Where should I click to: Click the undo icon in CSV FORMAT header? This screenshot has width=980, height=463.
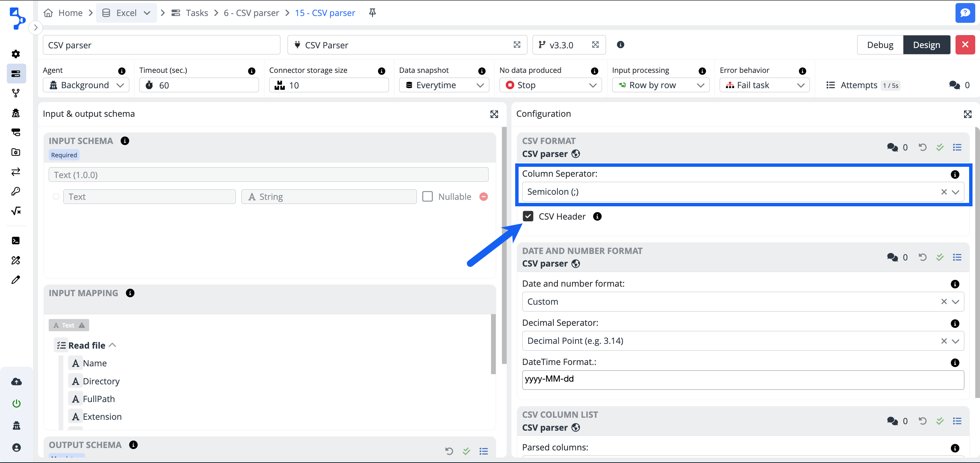point(922,147)
